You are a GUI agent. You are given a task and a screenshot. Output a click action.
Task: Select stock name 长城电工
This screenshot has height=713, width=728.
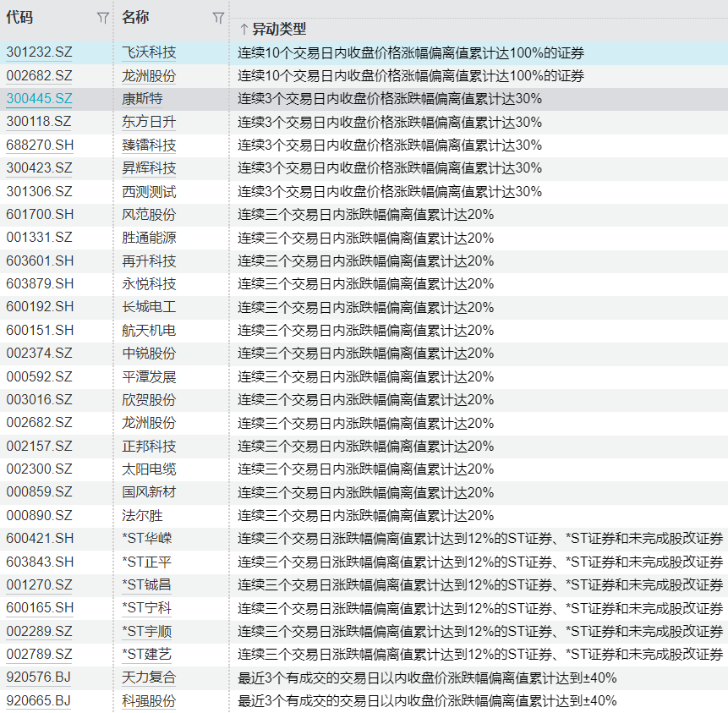tap(149, 306)
